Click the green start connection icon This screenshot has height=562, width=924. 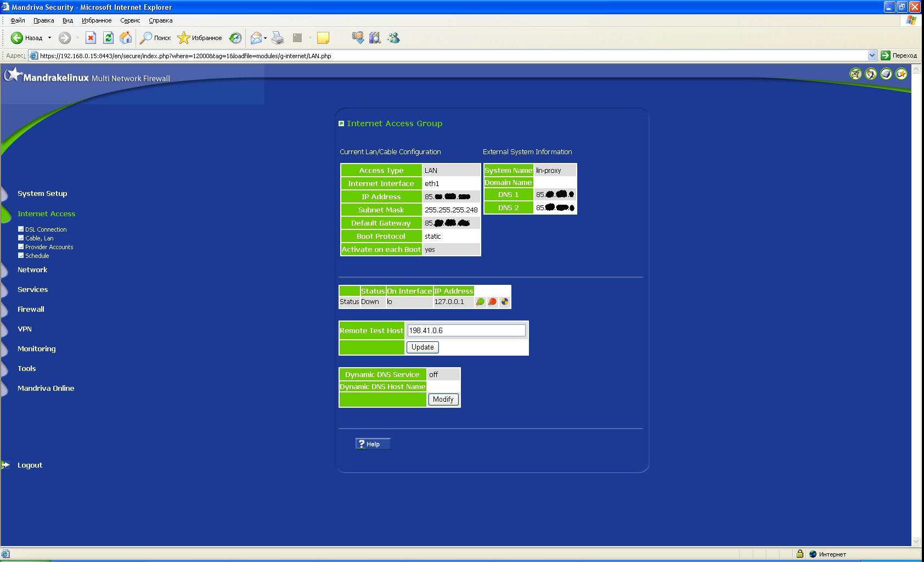pyautogui.click(x=480, y=302)
